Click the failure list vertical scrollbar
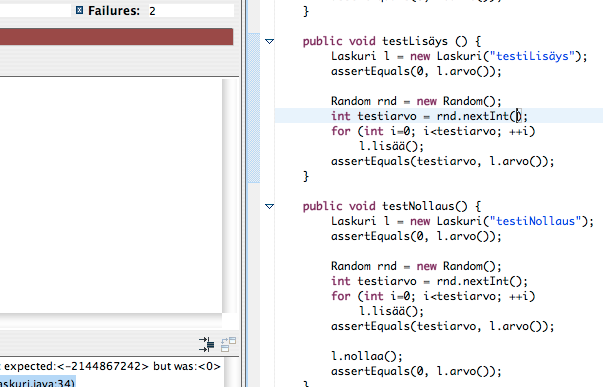The image size is (603, 387). click(230, 196)
